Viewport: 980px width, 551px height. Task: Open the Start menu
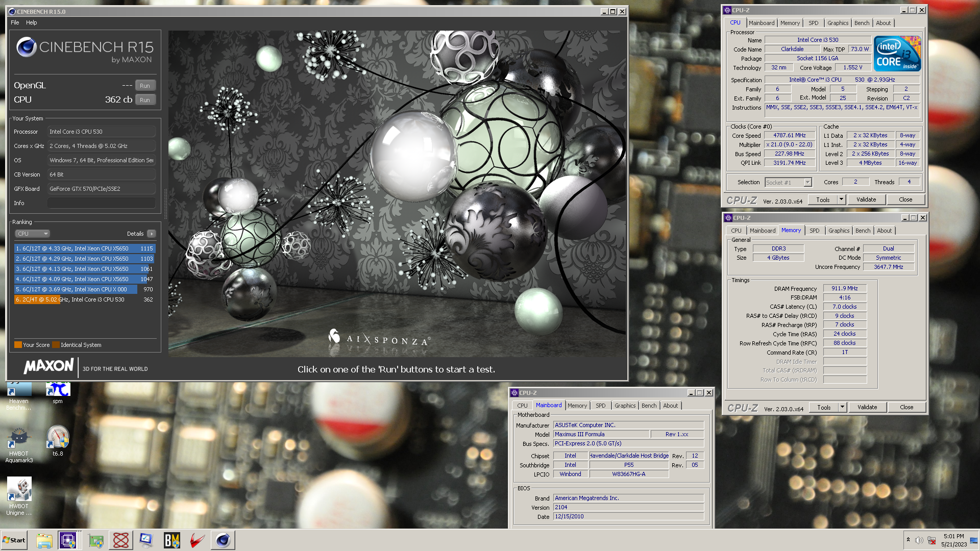pyautogui.click(x=14, y=540)
